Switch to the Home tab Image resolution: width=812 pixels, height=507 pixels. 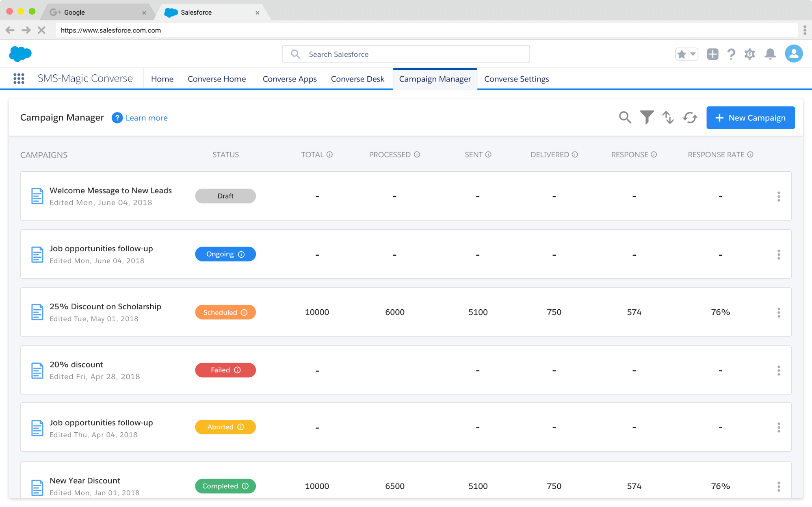[162, 79]
